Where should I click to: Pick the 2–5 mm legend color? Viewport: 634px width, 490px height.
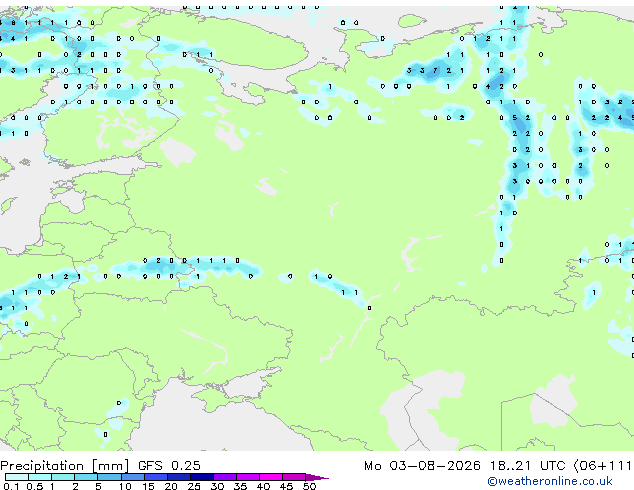point(86,477)
